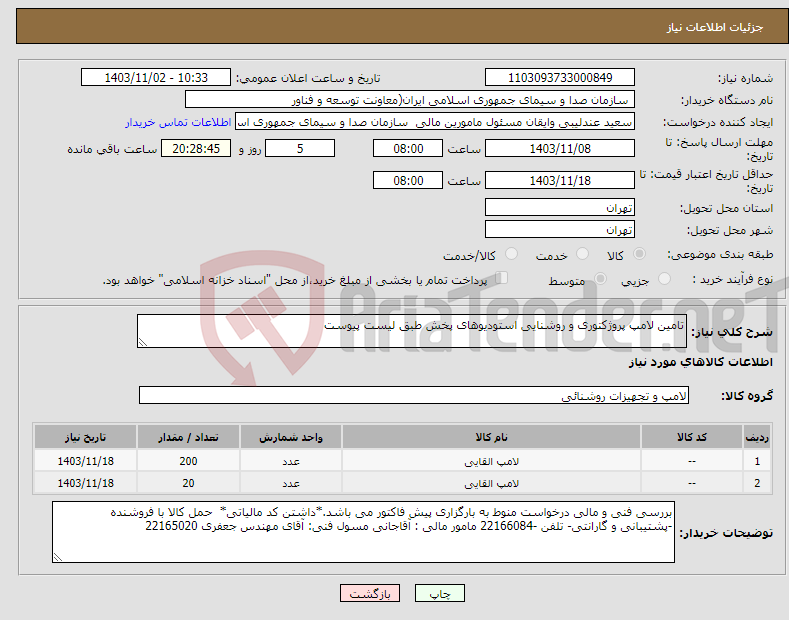Viewport: 789px width, 620px height.
Task: Select the کالا radio button
Action: (x=639, y=254)
